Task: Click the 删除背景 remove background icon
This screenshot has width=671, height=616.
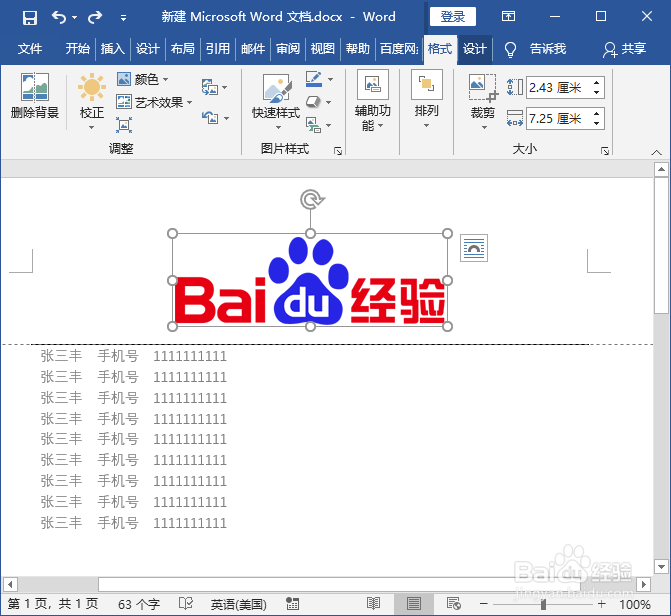Action: [35, 95]
